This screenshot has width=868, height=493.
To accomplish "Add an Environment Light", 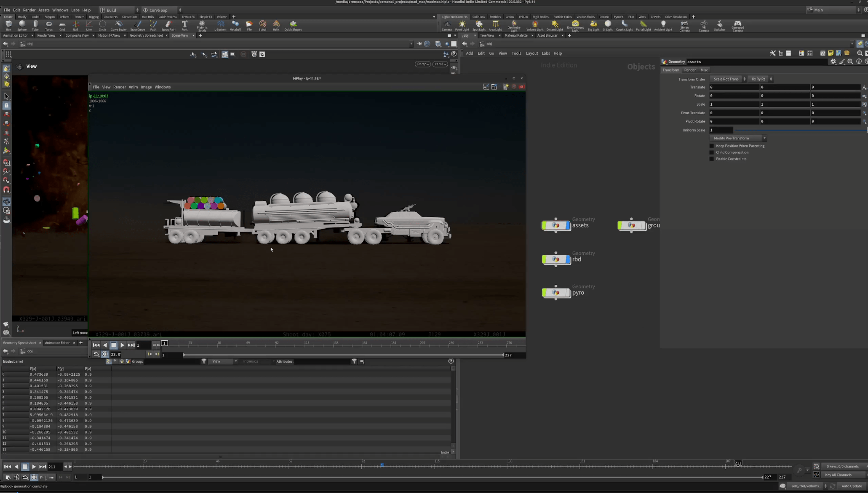I will coord(575,26).
